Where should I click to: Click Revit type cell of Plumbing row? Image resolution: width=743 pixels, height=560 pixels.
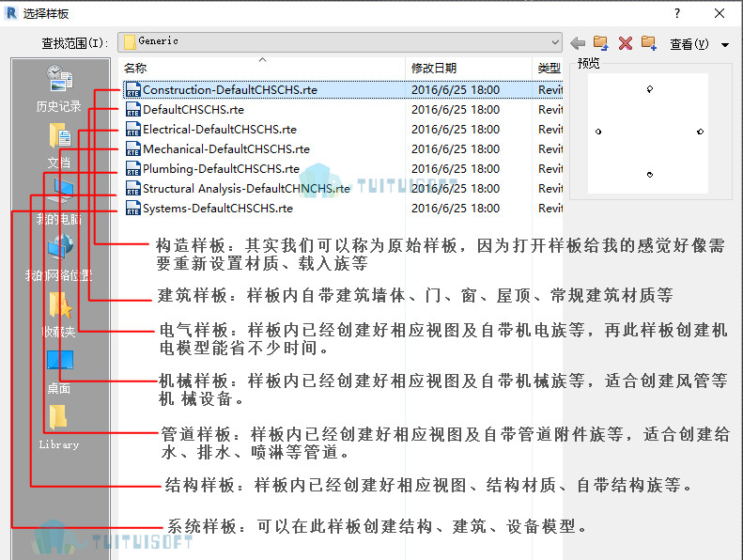click(550, 169)
